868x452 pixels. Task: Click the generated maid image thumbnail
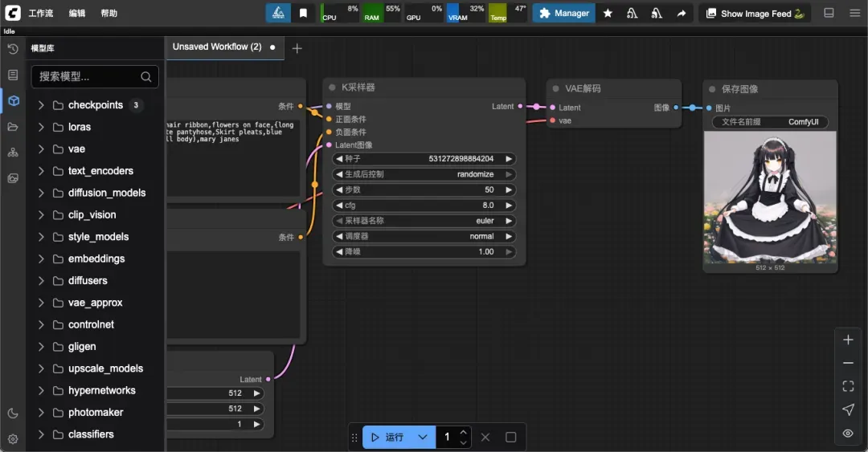770,197
